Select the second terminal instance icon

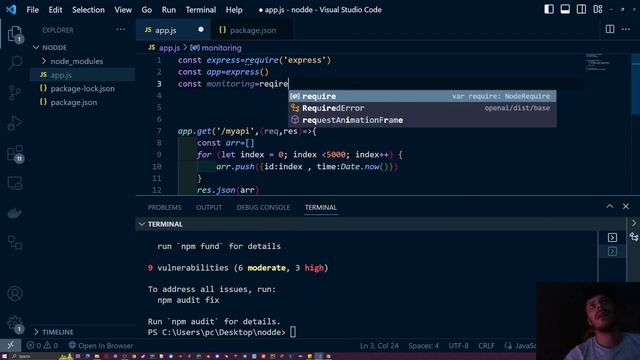(x=612, y=251)
